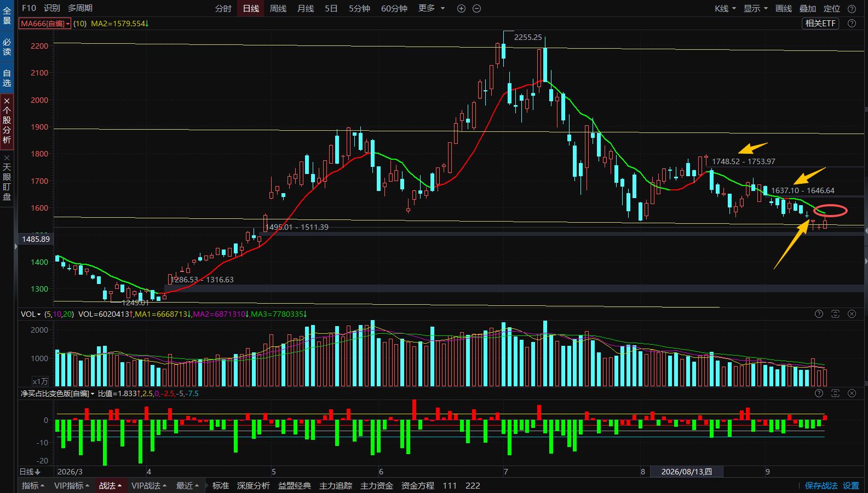Open the K线 type dropdown
Screen dimensions: 868x493
coord(725,8)
